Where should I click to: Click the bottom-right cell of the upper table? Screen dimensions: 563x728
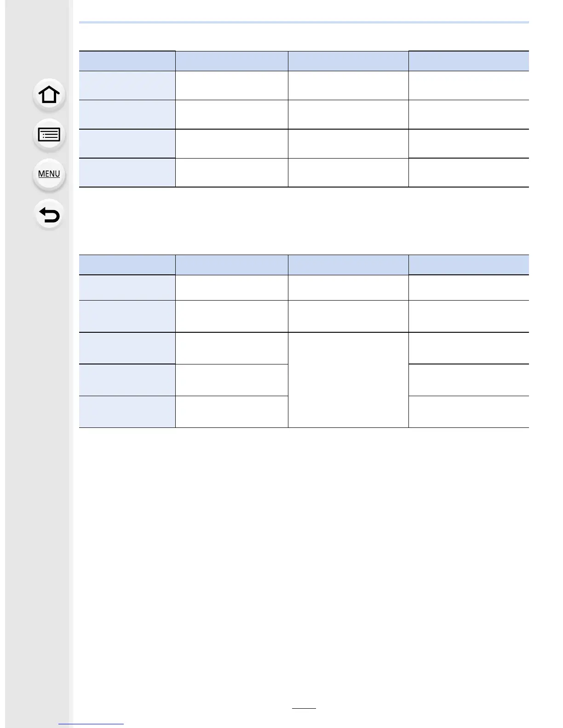pyautogui.click(x=468, y=172)
